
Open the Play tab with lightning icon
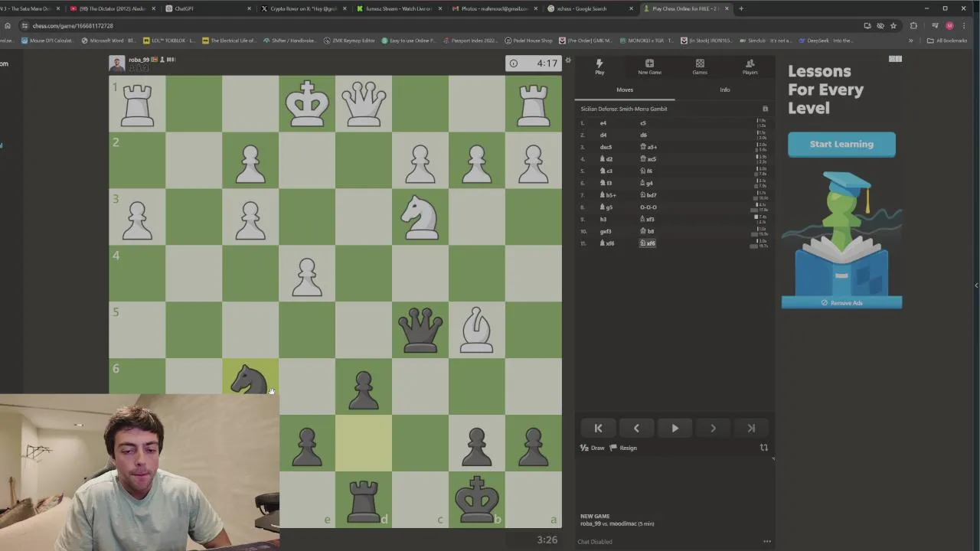599,67
